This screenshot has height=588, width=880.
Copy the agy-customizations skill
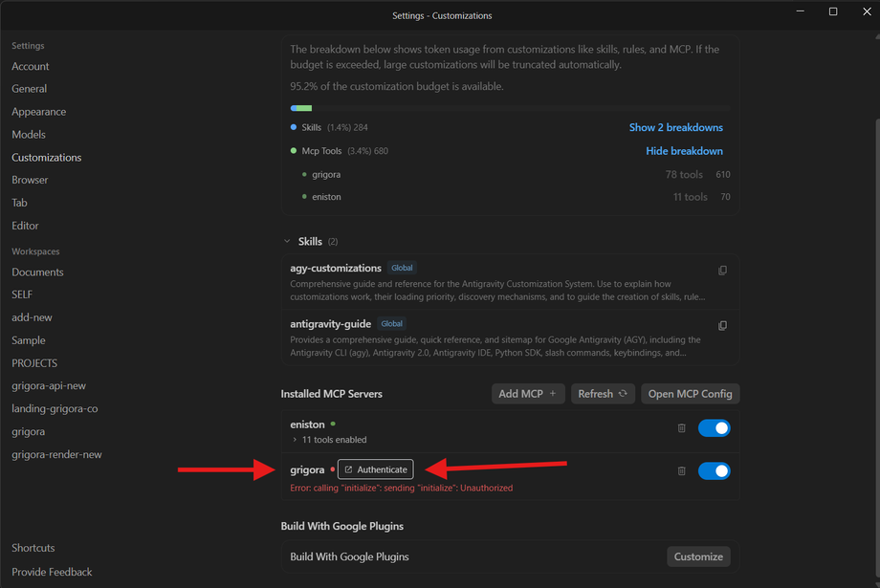[722, 271]
